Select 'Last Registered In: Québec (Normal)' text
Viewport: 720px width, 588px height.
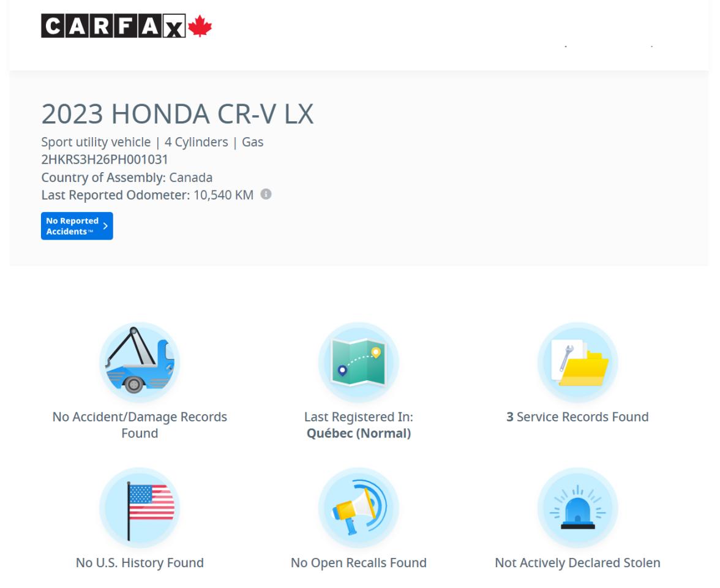tap(359, 425)
